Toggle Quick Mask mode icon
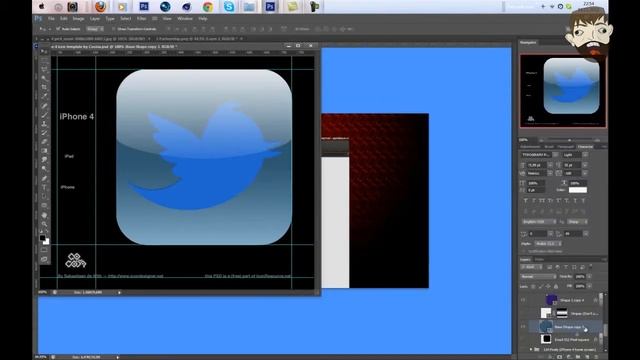The width and height of the screenshot is (640, 360). tap(44, 250)
